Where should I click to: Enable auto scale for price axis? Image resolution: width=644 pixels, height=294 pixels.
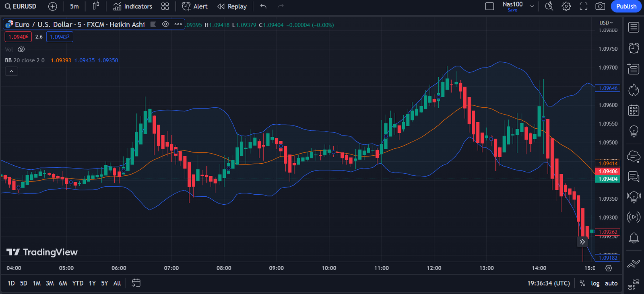pyautogui.click(x=611, y=284)
